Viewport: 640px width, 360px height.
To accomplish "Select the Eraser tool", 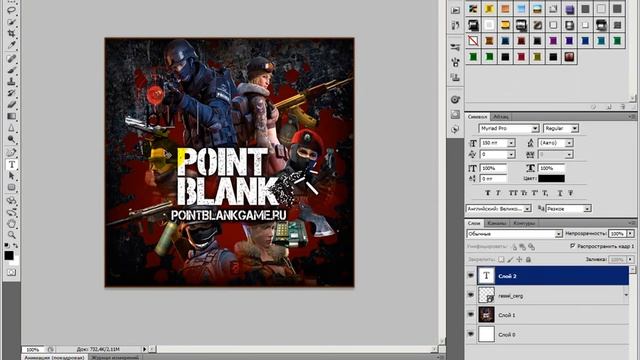I will (11, 105).
